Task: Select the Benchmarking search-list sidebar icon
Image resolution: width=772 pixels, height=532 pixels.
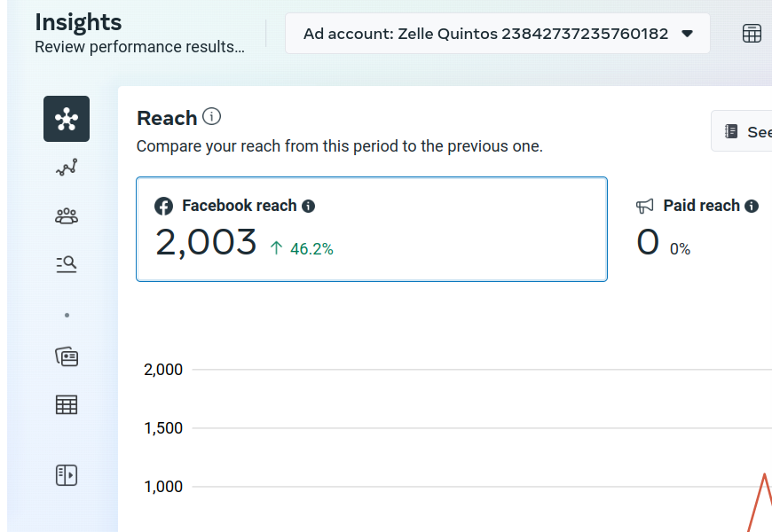Action: 67,263
